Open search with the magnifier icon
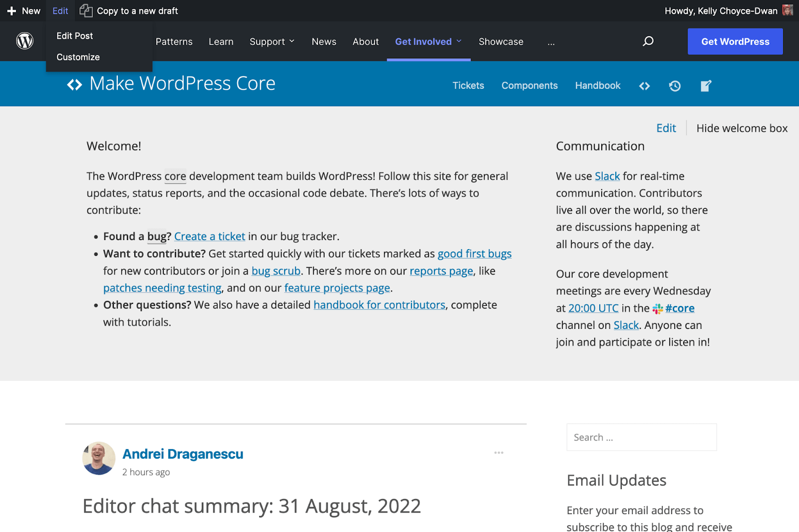Viewport: 799px width, 532px height. coord(648,41)
